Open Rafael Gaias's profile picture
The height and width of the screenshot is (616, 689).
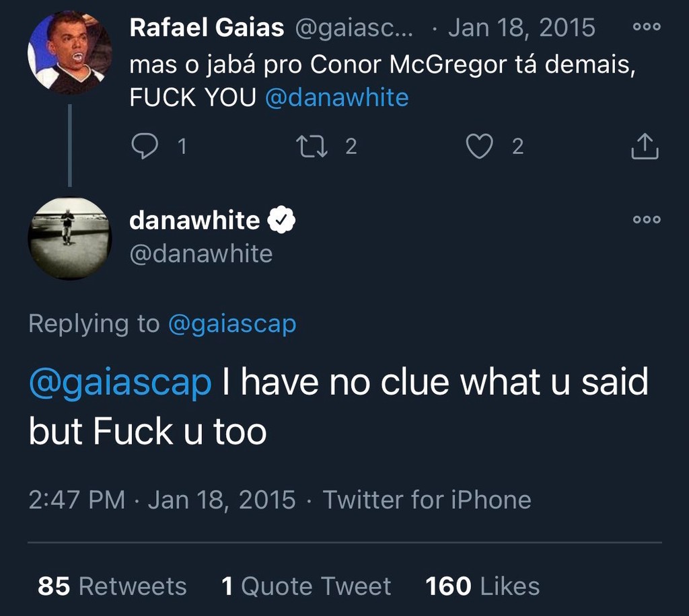(x=69, y=52)
